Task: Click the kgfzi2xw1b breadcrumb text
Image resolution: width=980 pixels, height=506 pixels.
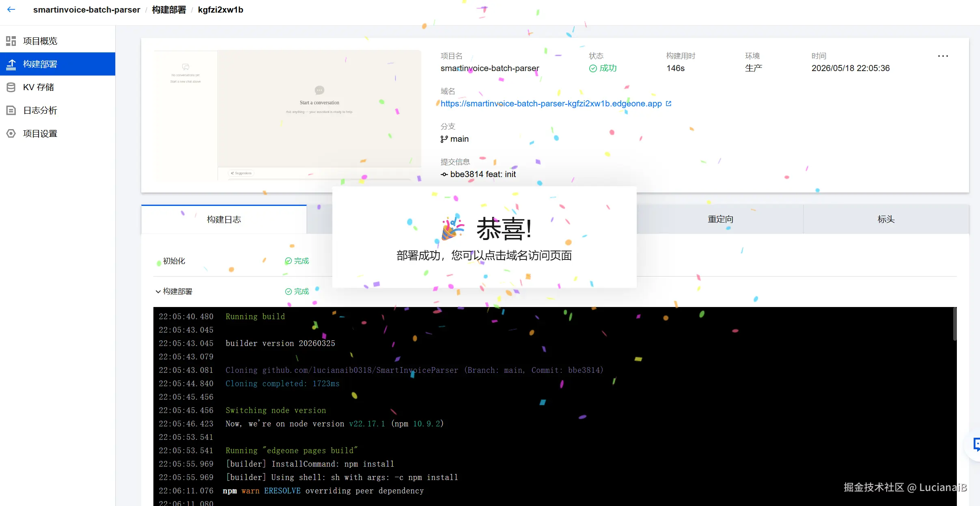Action: 220,10
